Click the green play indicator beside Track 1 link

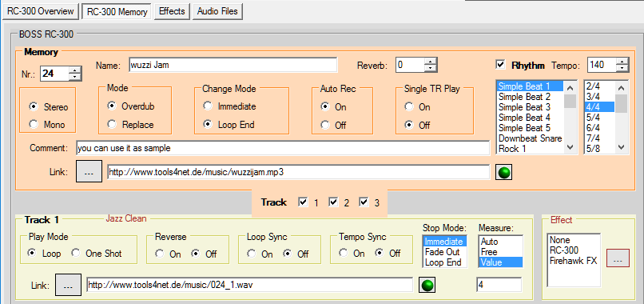click(x=427, y=285)
